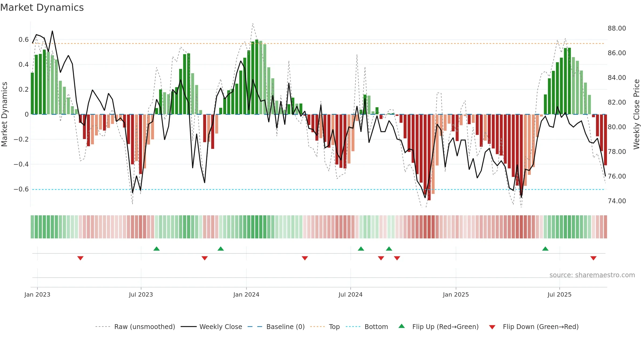The image size is (644, 362).
Task: Click the blue dashed Baseline sample in legend
Action: (255, 327)
